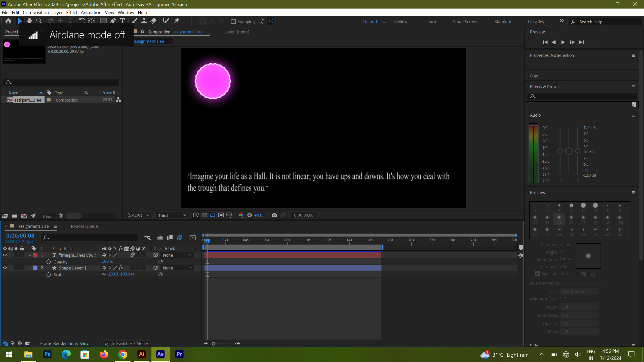Show more workspaces chevron
This screenshot has height=362, width=644.
[x=562, y=21]
